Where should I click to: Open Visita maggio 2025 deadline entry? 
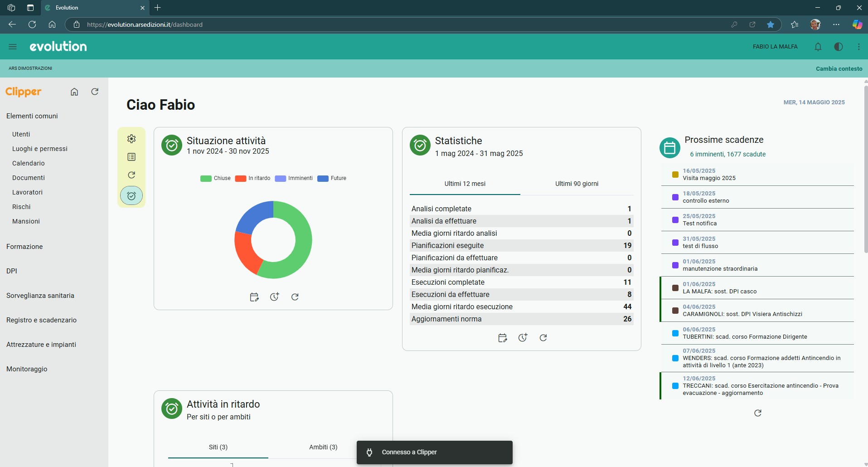click(x=757, y=175)
